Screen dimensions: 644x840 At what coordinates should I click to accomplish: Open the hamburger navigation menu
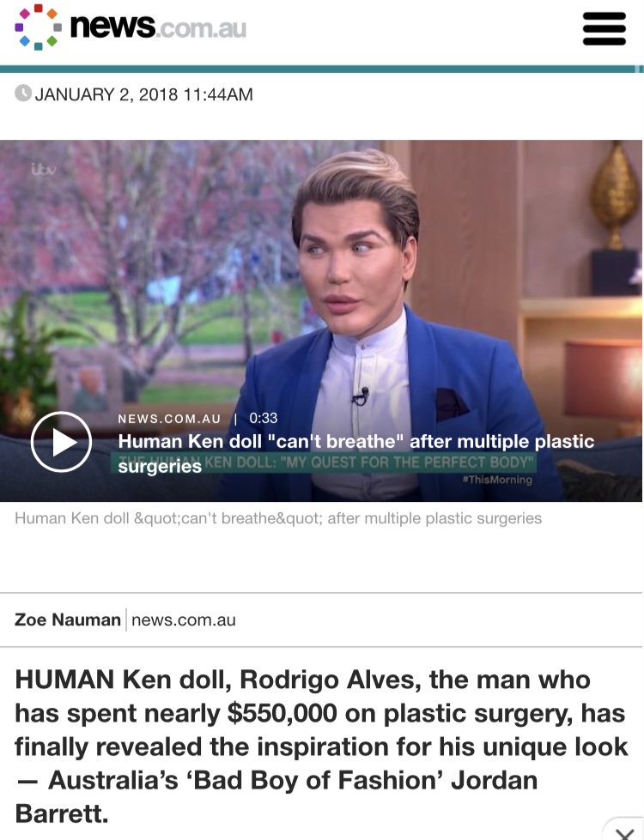[x=605, y=29]
